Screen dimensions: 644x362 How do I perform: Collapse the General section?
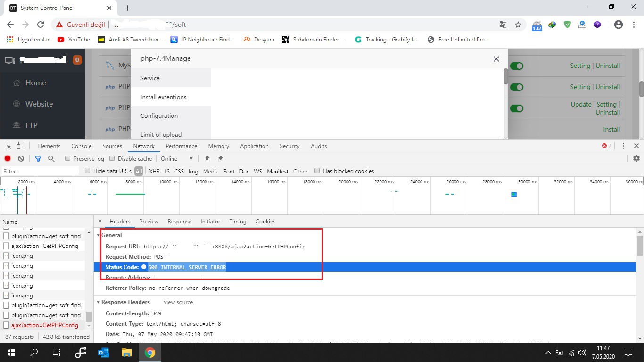point(99,235)
